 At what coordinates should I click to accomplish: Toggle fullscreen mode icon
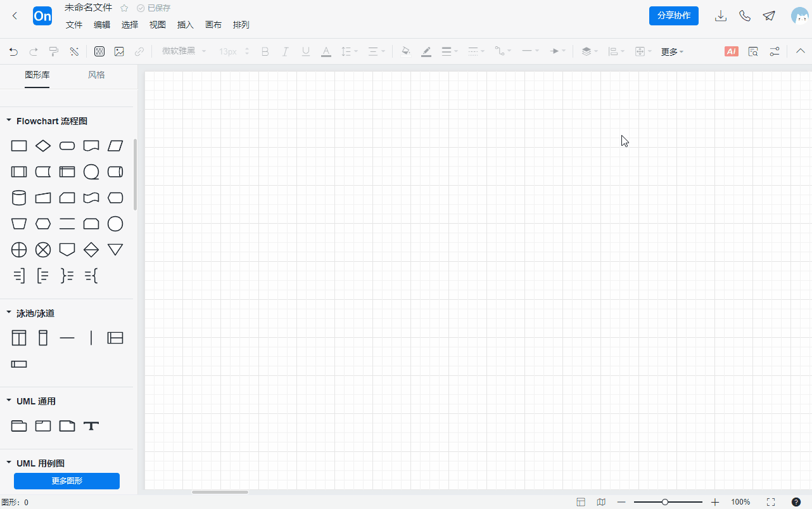(771, 502)
